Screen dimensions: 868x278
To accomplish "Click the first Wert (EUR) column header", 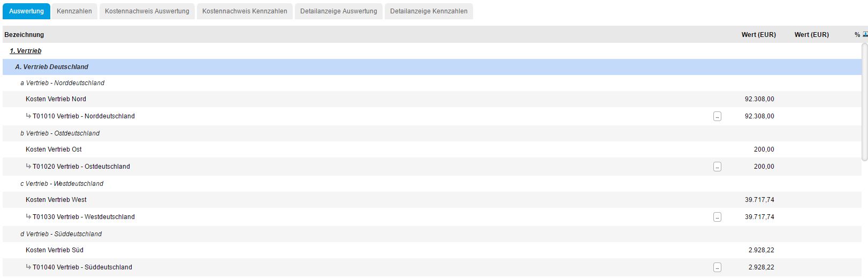I will click(758, 35).
